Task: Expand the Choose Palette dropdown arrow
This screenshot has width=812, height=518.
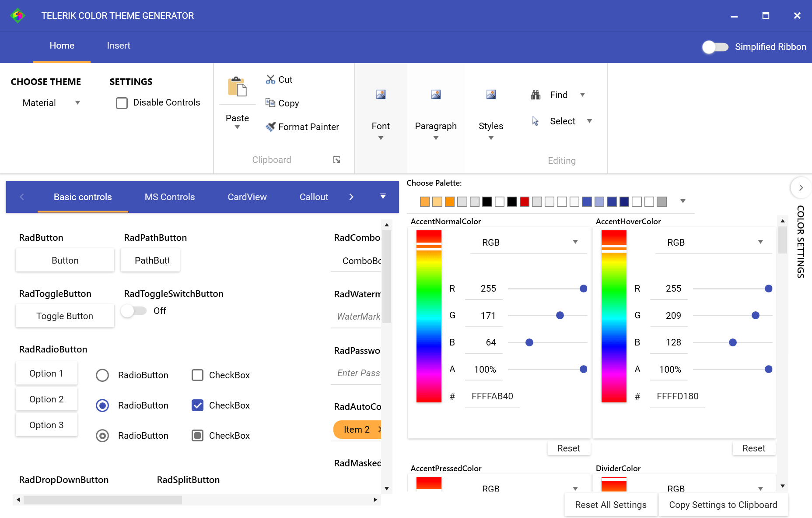Action: 682,201
